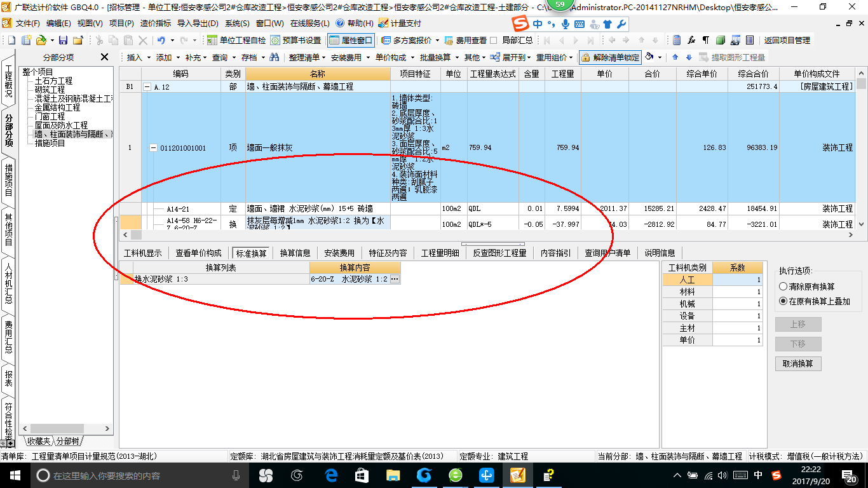Open the 添加 dropdown

167,57
